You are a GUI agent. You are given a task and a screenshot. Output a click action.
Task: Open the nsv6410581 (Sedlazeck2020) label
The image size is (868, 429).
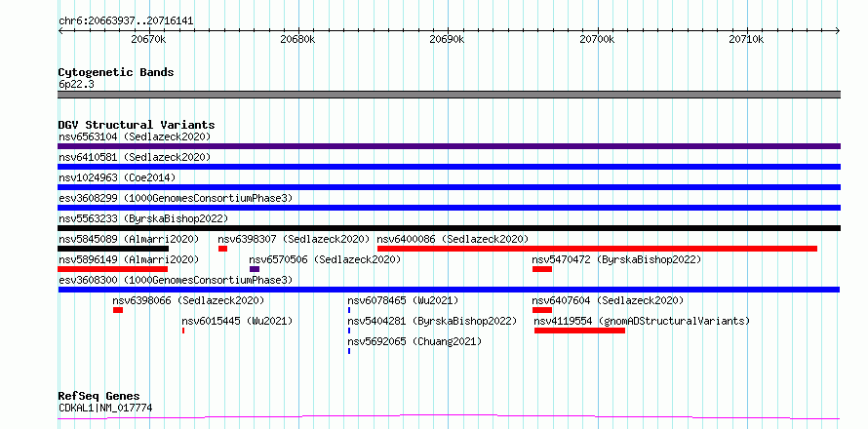pyautogui.click(x=135, y=157)
